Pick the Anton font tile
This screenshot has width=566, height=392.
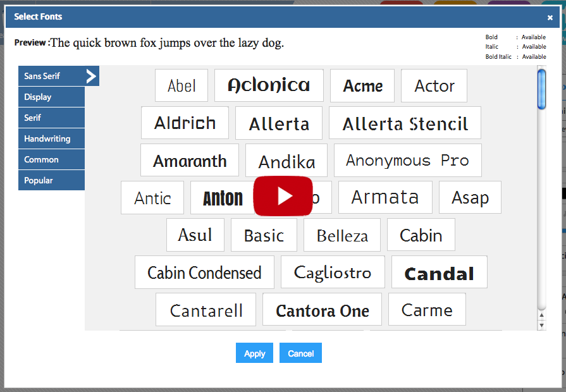[x=222, y=198]
